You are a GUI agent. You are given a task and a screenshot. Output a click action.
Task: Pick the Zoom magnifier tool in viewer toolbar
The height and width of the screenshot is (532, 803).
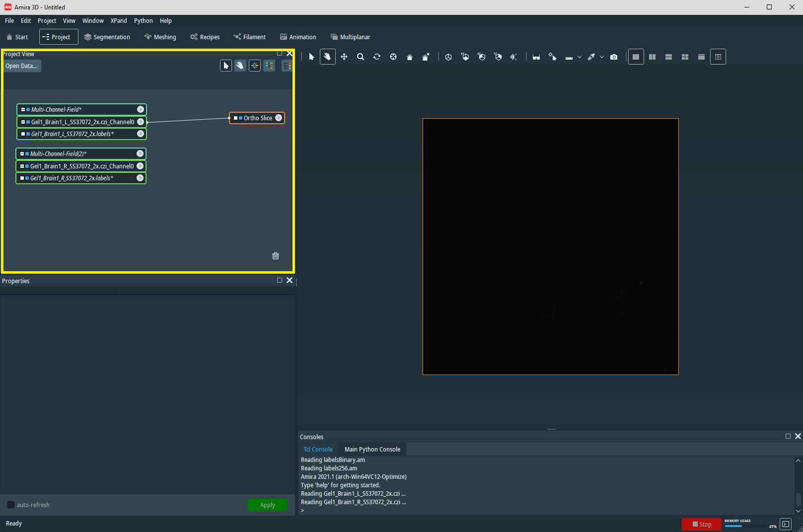tap(361, 57)
